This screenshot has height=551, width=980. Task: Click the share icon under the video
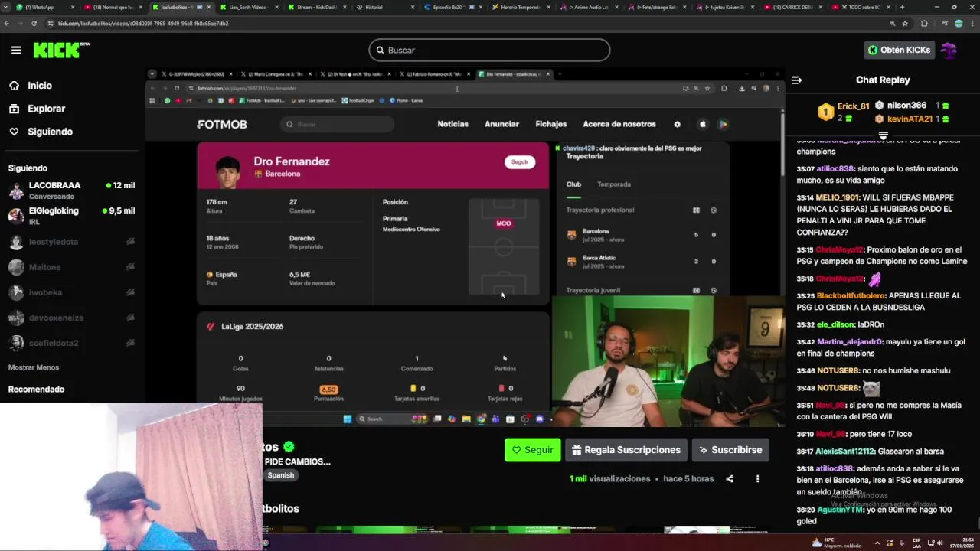730,479
